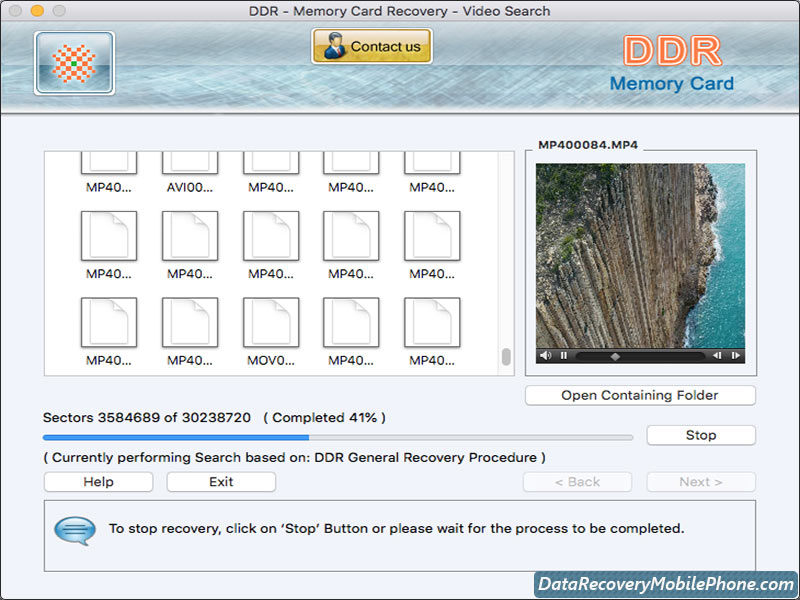Viewport: 800px width, 600px height.
Task: Open Containing Folder of recovered video
Action: pos(640,395)
